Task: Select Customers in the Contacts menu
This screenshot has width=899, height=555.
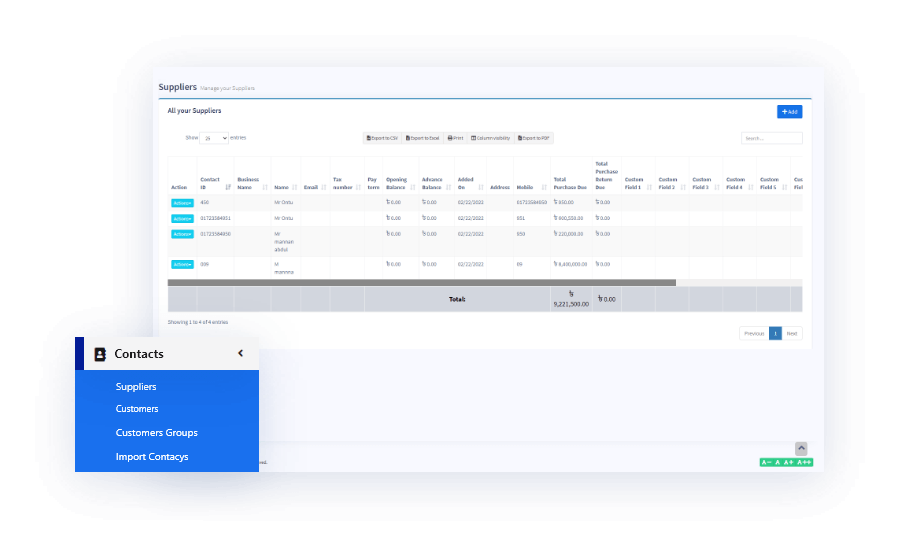Action: (x=137, y=409)
